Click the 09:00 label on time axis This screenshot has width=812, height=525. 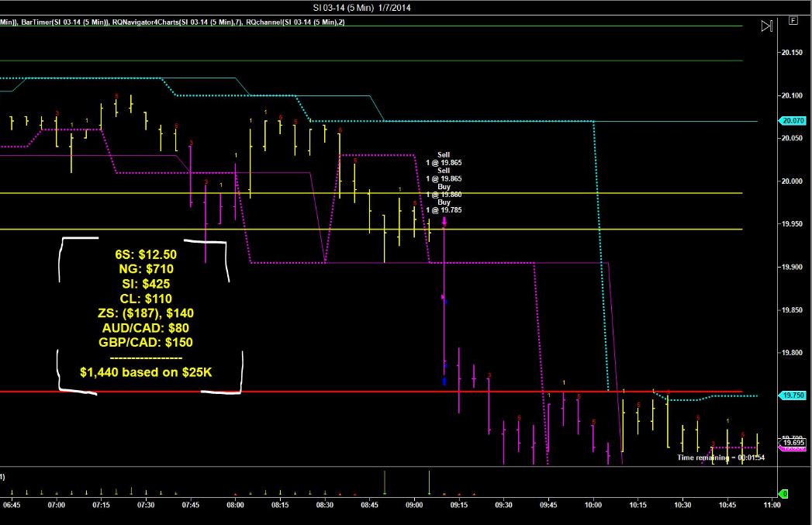pos(414,505)
